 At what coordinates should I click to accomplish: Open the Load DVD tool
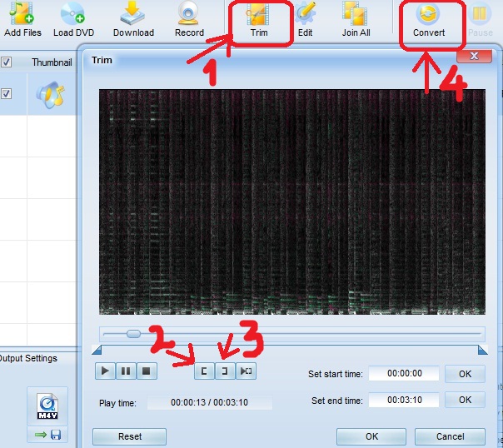[x=73, y=18]
